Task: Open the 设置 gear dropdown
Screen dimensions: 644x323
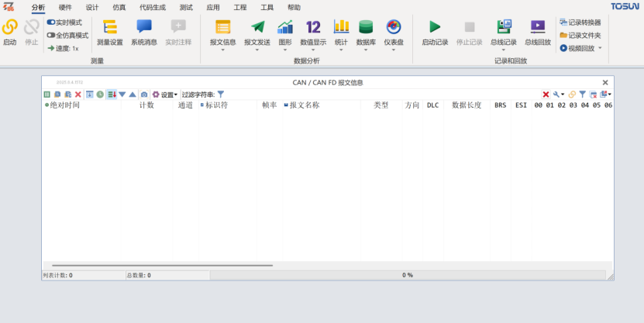Action: click(165, 94)
